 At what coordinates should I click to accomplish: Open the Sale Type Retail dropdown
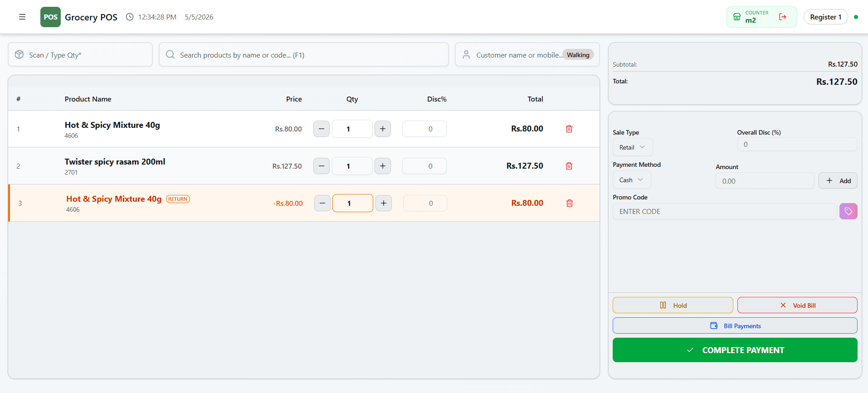633,147
